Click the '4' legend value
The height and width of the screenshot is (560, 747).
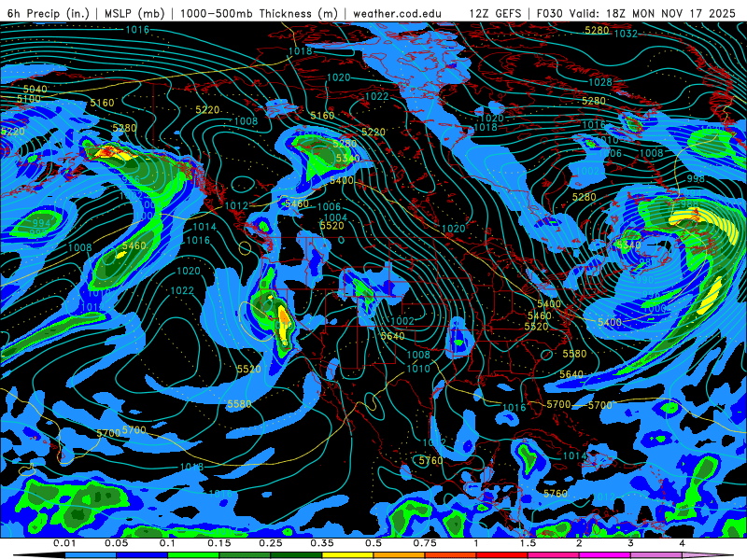tap(683, 543)
